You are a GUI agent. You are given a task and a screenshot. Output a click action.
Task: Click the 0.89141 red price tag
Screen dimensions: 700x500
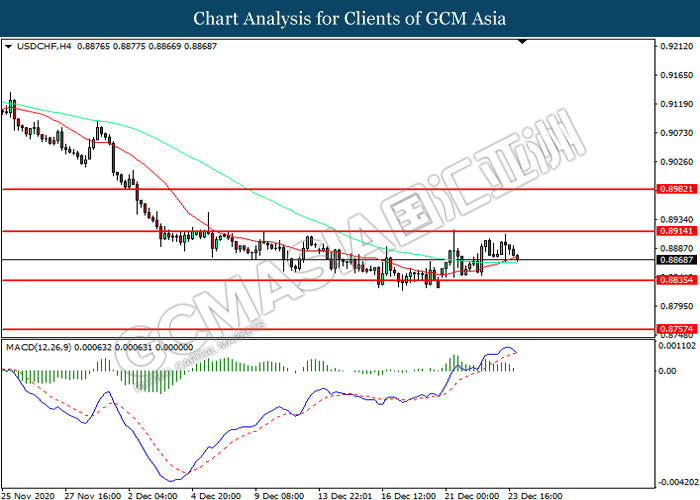point(671,230)
